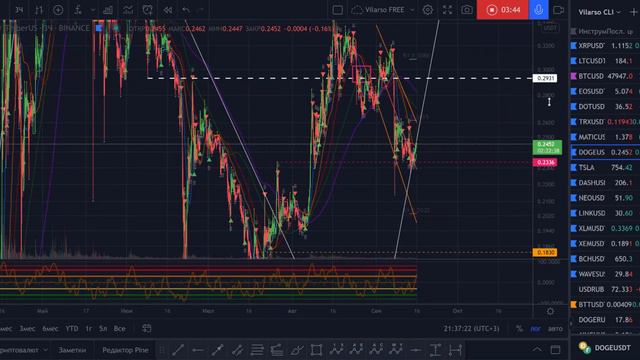Open indicator templates icon

click(128, 10)
